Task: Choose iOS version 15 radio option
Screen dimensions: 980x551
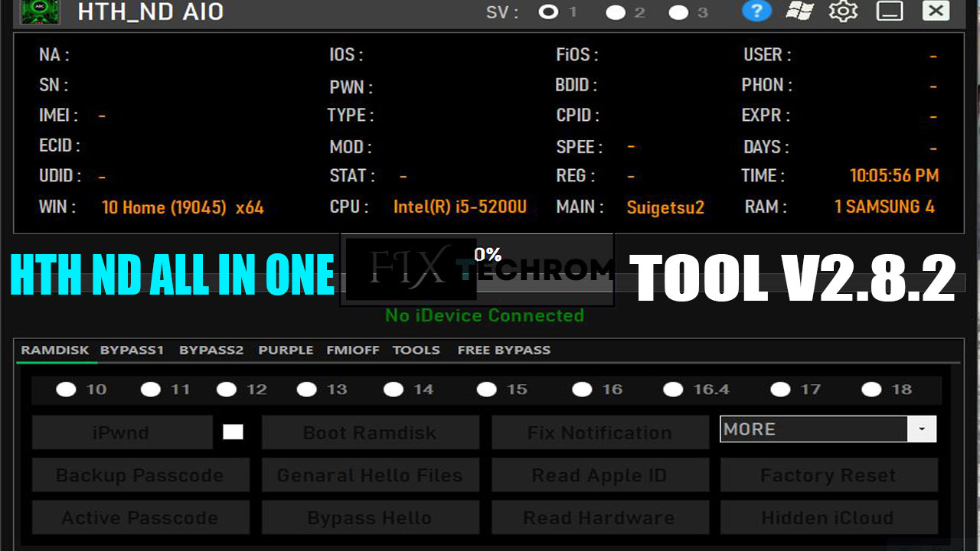Action: [x=487, y=390]
